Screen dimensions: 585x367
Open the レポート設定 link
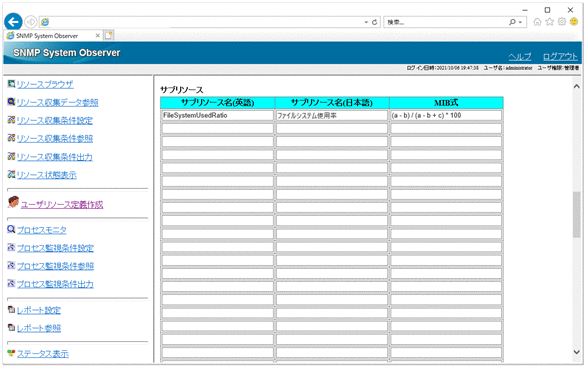[39, 310]
